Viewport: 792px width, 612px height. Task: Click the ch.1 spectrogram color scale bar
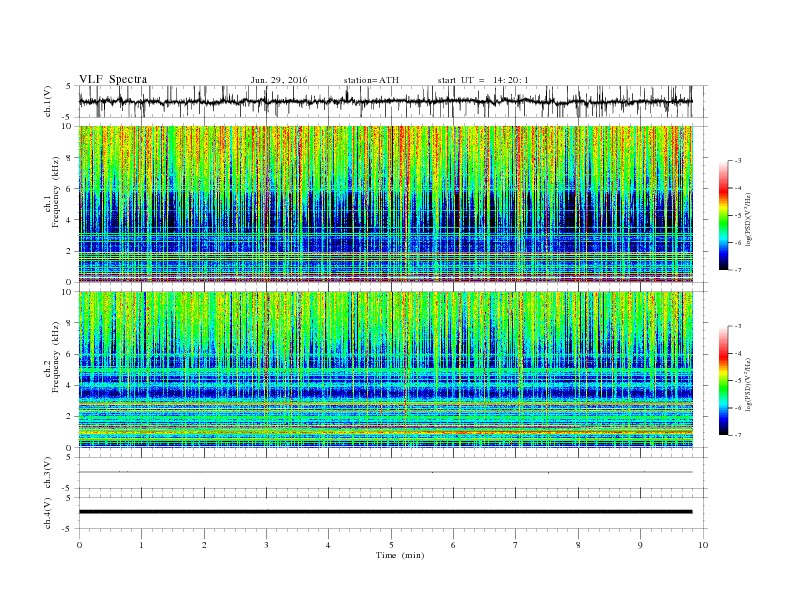tap(724, 216)
